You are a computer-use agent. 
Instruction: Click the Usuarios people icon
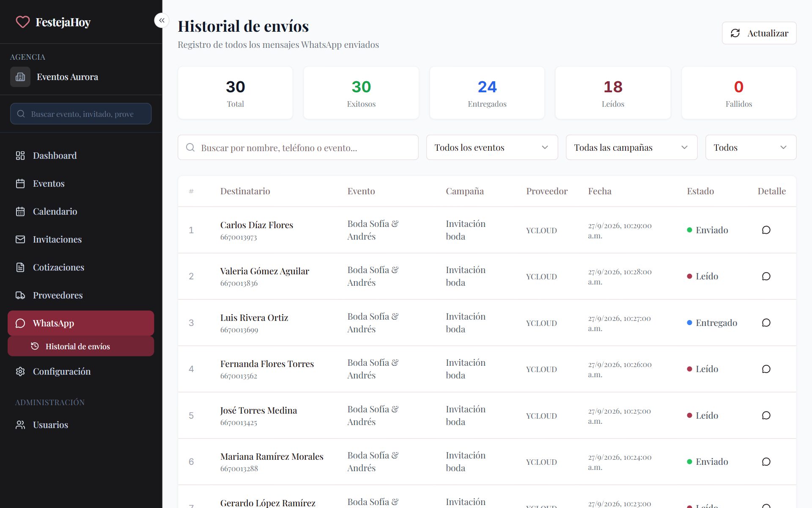20,425
